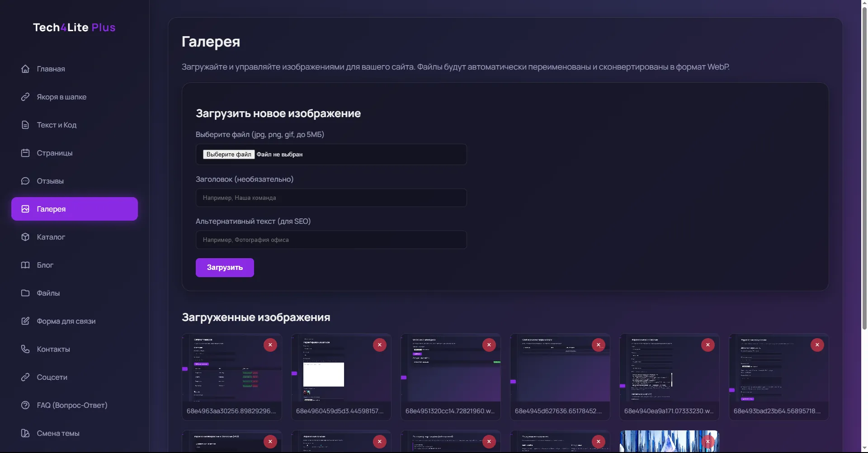868x453 pixels.
Task: Select Смена темы in the sidebar
Action: 58,433
